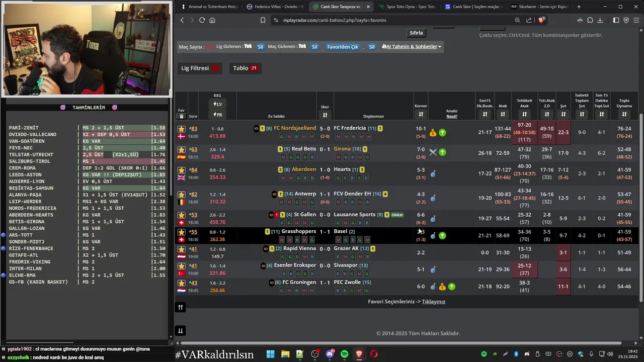The width and height of the screenshot is (644, 362).
Task: Click crossed swords icon in Real Betis row
Action: [x=433, y=152]
